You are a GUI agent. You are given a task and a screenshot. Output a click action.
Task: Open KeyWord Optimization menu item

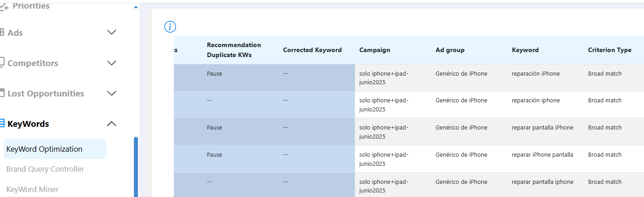[x=55, y=149]
